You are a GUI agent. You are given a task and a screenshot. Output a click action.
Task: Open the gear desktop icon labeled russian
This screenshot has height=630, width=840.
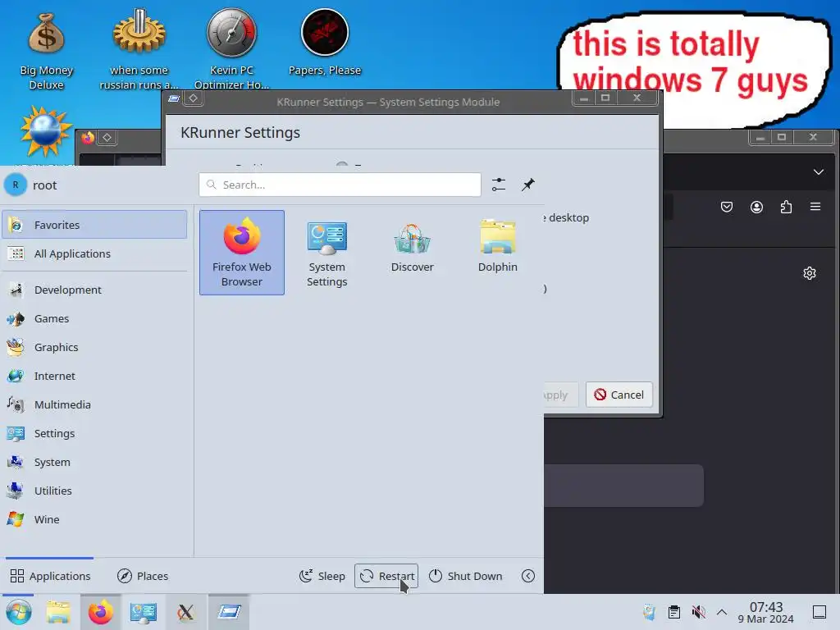point(139,51)
